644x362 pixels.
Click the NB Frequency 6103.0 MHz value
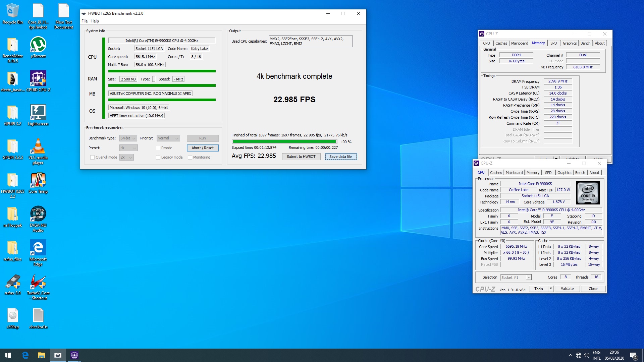pyautogui.click(x=583, y=67)
